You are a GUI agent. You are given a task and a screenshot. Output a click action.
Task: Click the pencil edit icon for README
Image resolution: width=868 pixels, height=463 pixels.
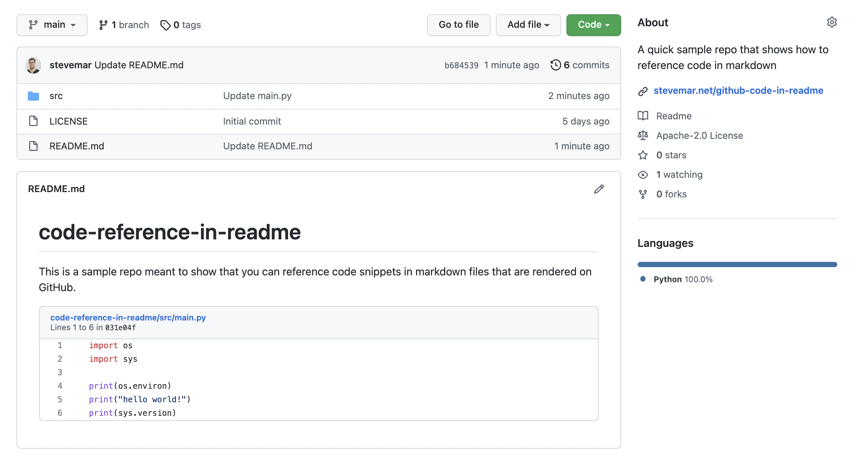click(x=599, y=188)
